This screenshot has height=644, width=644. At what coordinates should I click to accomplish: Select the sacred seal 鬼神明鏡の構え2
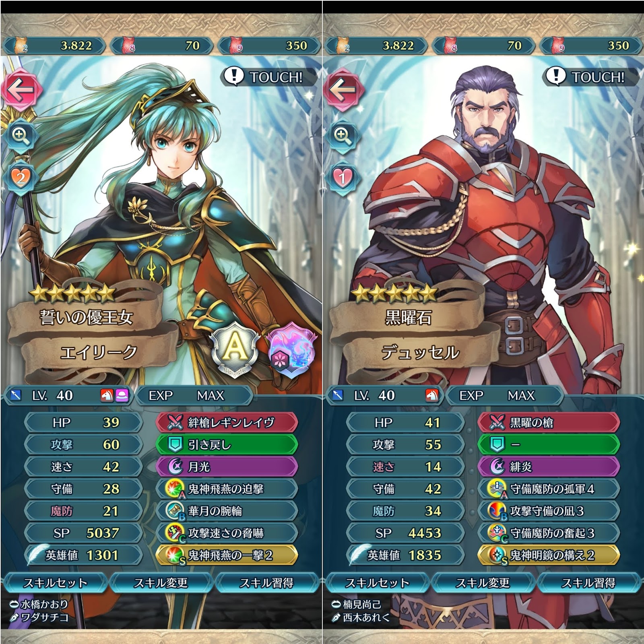[x=549, y=555]
